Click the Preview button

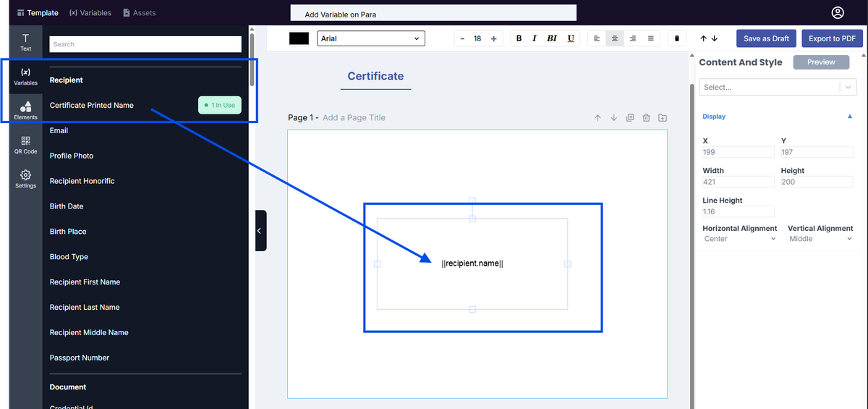coord(821,62)
